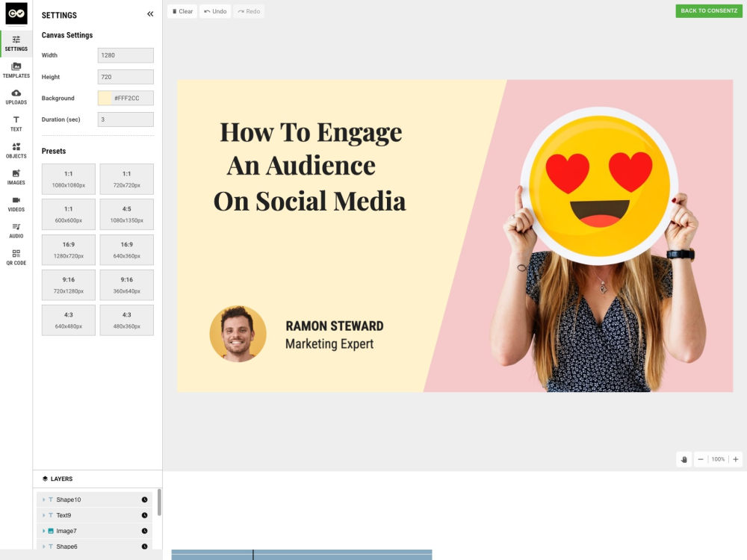Select the headline text on canvas

(310, 167)
